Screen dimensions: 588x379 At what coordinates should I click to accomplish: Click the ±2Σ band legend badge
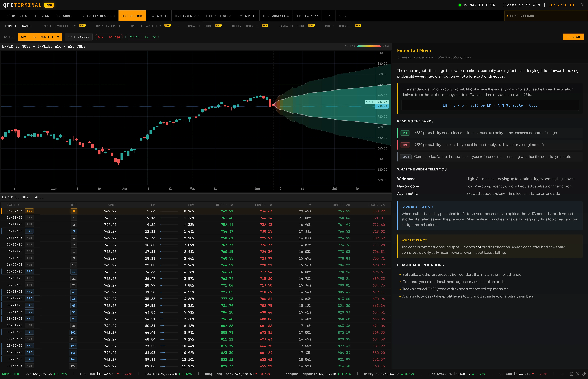coord(405,145)
